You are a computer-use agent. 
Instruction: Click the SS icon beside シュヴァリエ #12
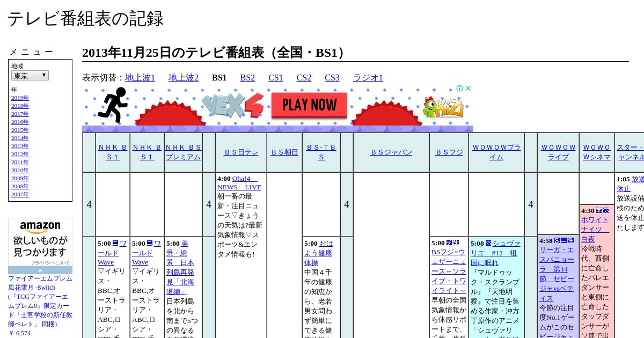click(488, 243)
